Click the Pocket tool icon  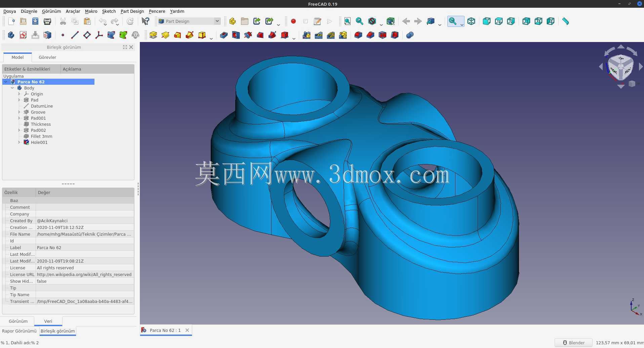click(224, 35)
